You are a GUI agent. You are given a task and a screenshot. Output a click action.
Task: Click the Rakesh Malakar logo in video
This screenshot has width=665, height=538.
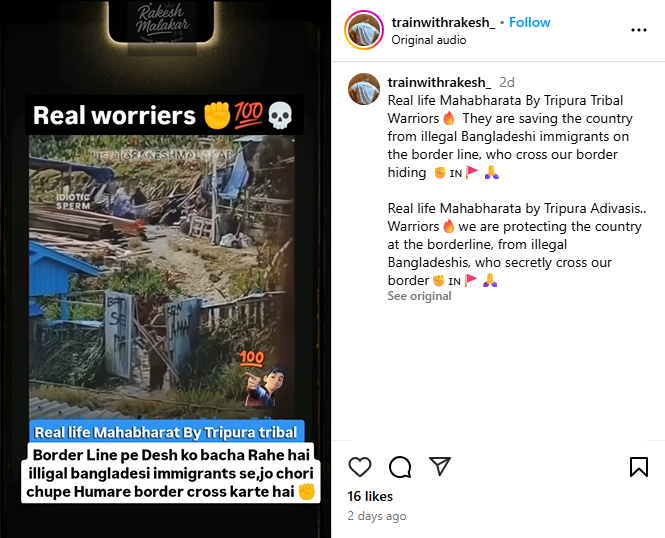click(x=162, y=23)
